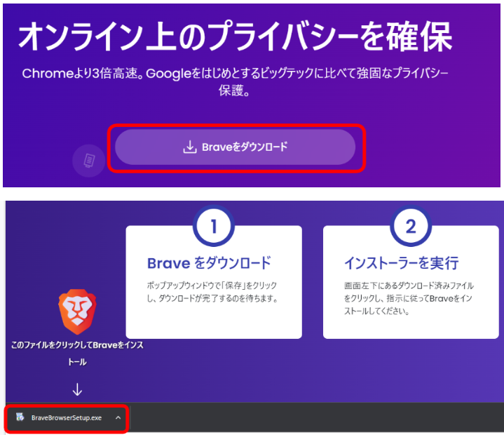Click the Brave lion logo

pyautogui.click(x=78, y=312)
